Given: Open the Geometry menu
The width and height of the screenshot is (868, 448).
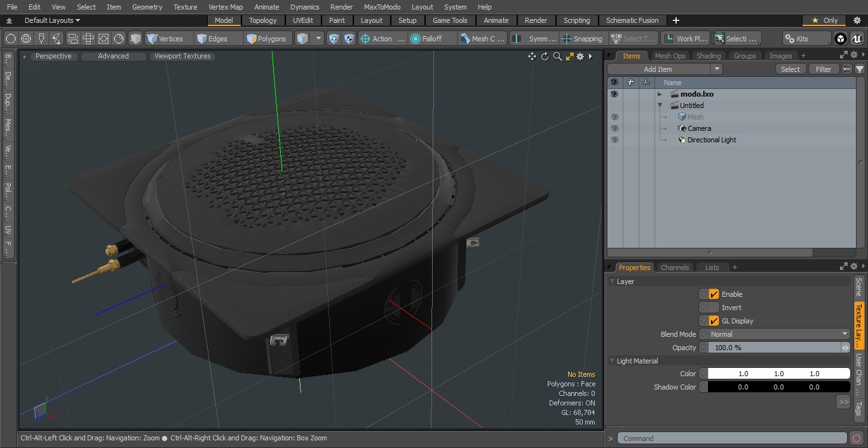Looking at the screenshot, I should coord(147,7).
